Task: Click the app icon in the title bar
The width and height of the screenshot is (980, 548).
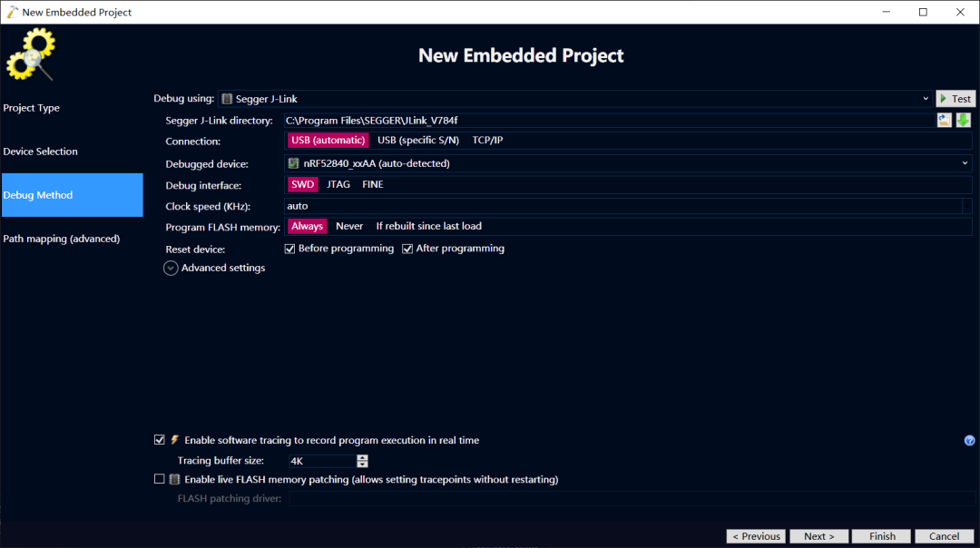Action: point(12,12)
